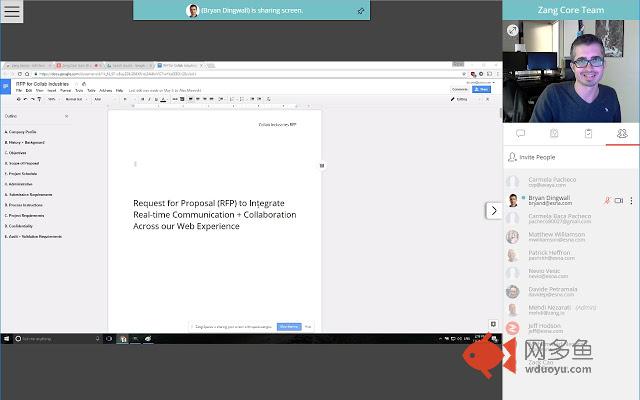The width and height of the screenshot is (640, 400).
Task: Expand the video with the fullscreen arrow icon
Action: pos(513,31)
